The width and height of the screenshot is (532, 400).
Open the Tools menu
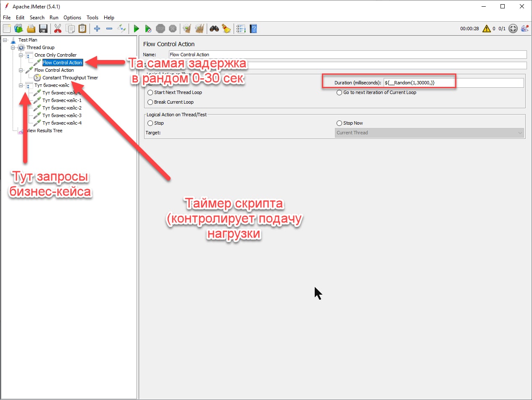[x=92, y=18]
